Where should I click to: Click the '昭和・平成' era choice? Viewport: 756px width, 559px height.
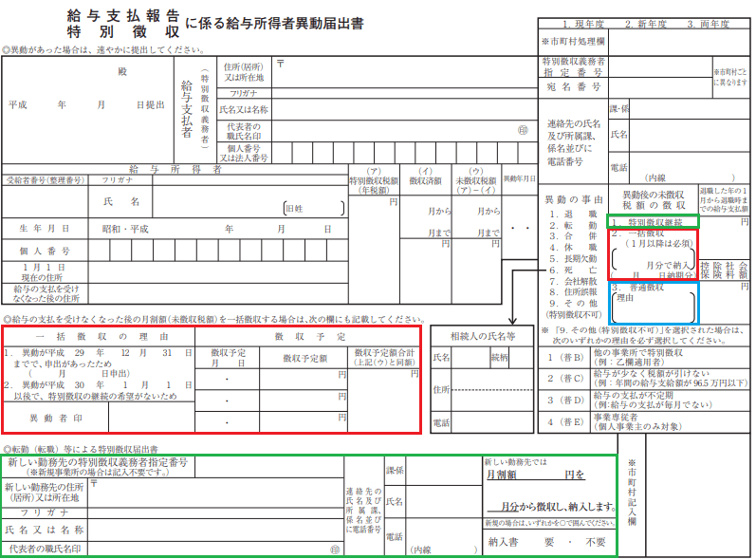pyautogui.click(x=125, y=229)
